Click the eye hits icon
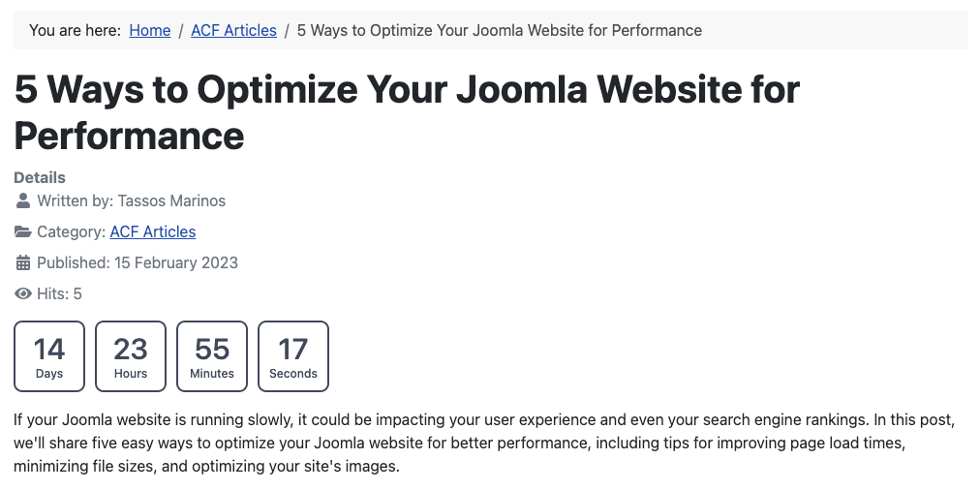The width and height of the screenshot is (980, 490). [x=22, y=293]
